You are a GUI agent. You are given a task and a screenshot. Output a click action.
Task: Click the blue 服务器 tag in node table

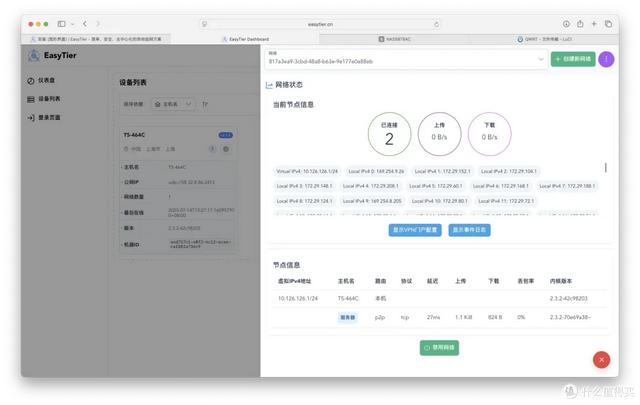[x=348, y=318]
